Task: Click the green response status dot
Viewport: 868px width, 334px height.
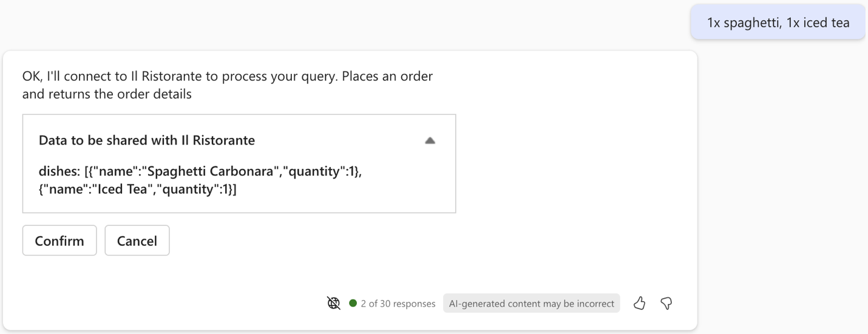Action: click(x=353, y=303)
